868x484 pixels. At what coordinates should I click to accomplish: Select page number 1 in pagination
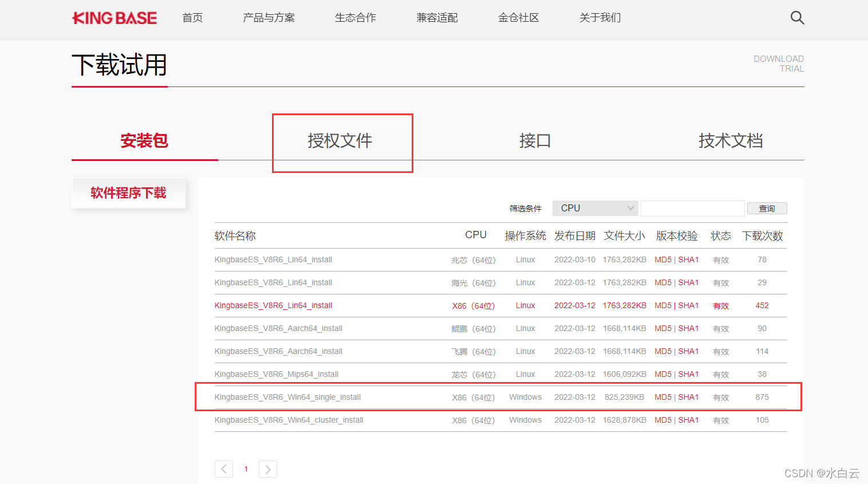(246, 469)
